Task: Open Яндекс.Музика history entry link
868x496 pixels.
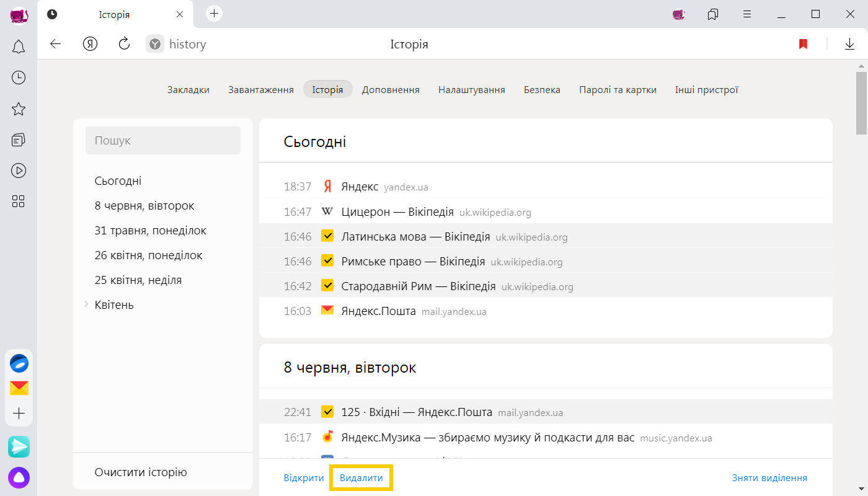Action: (488, 437)
